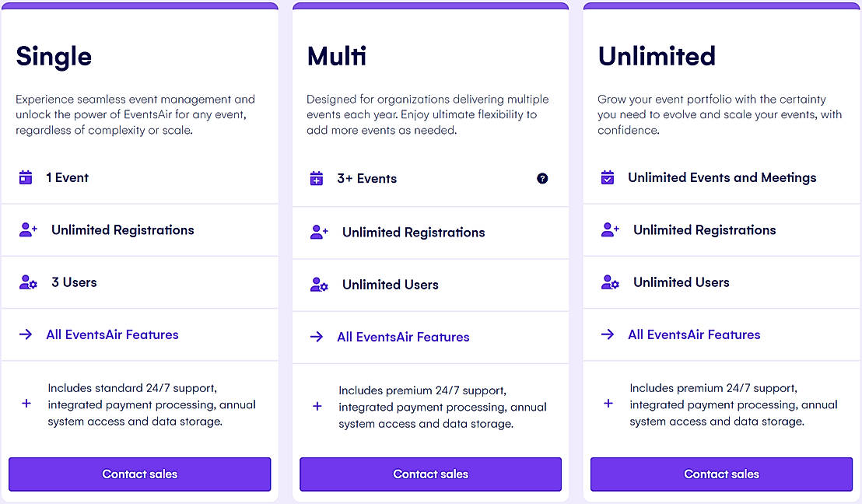862x504 pixels.
Task: Click the user-settings icon in the Unlimited plan
Action: click(x=610, y=282)
